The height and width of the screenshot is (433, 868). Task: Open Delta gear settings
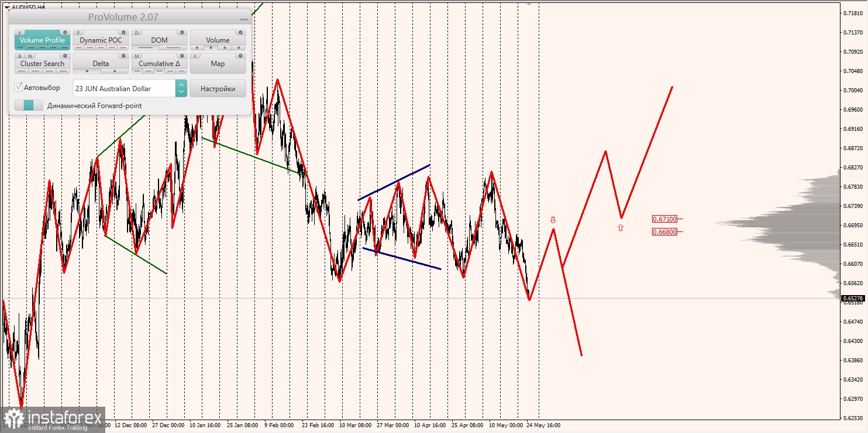(123, 56)
